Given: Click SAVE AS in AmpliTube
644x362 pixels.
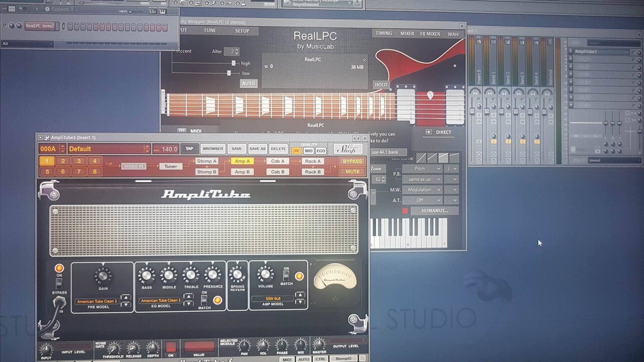Looking at the screenshot, I should (x=257, y=149).
